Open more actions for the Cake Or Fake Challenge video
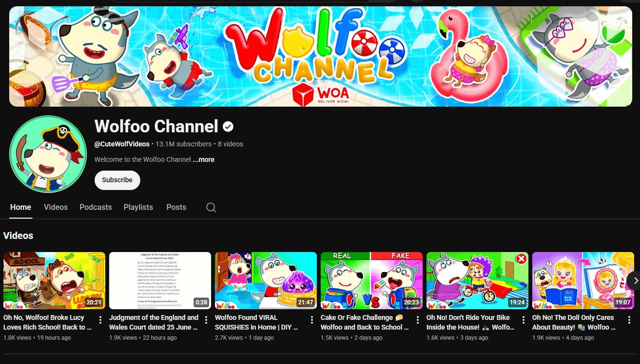This screenshot has width=640, height=364. tap(418, 320)
